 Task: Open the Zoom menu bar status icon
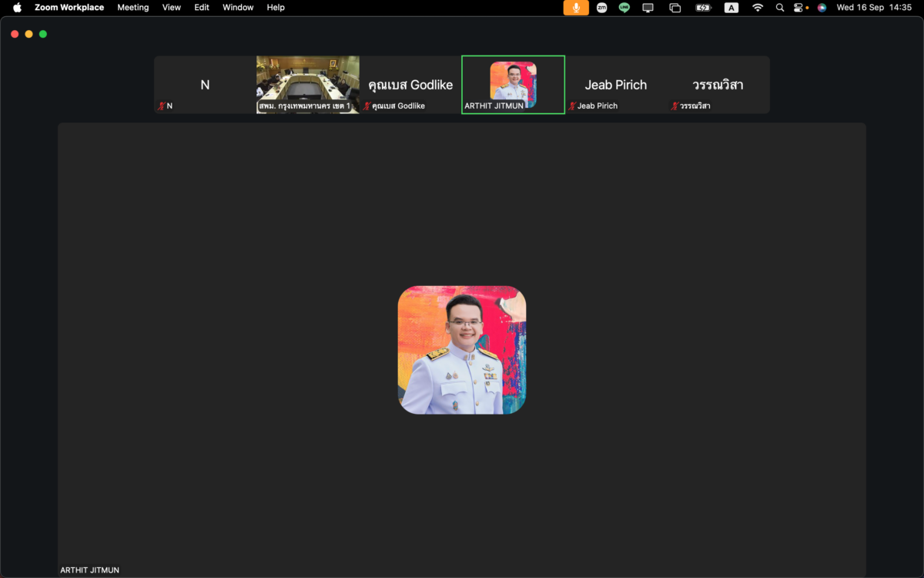click(601, 8)
